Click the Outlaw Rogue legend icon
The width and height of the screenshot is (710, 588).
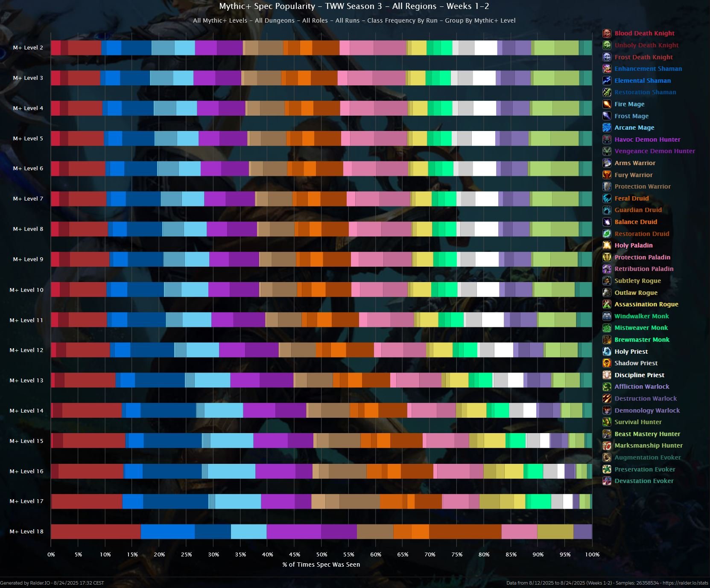click(x=607, y=293)
